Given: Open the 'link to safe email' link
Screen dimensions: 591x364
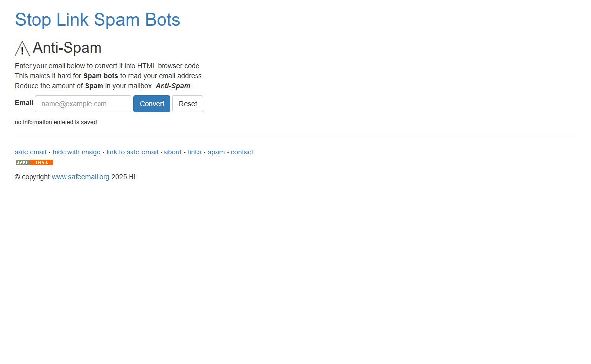Looking at the screenshot, I should tap(132, 152).
